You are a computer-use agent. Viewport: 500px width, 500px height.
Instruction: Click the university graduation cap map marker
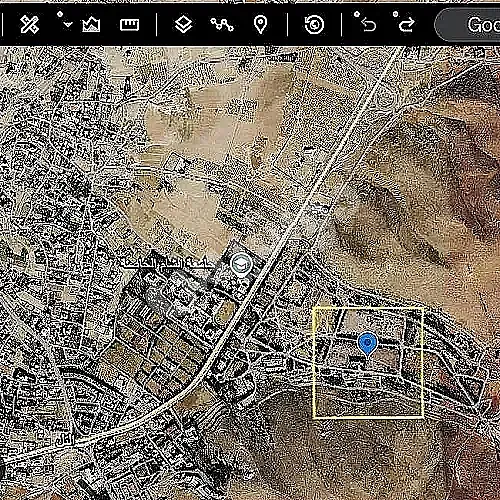pos(241,265)
